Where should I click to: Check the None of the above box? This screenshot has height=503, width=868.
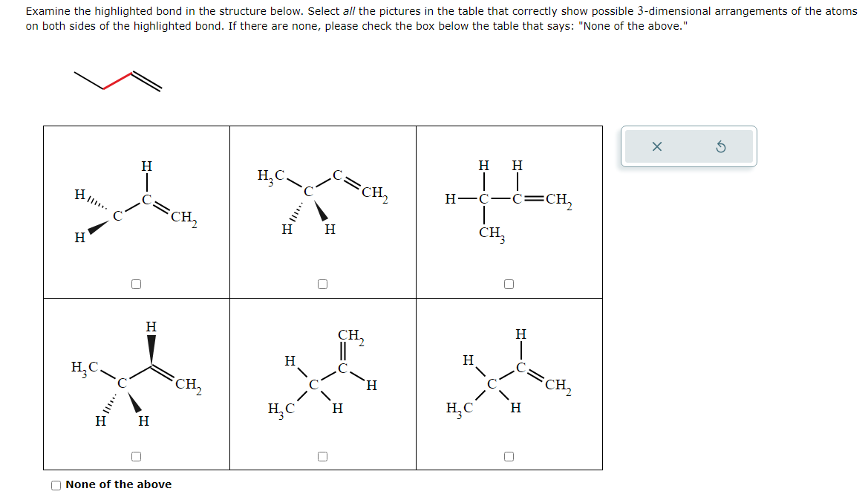[x=56, y=484]
